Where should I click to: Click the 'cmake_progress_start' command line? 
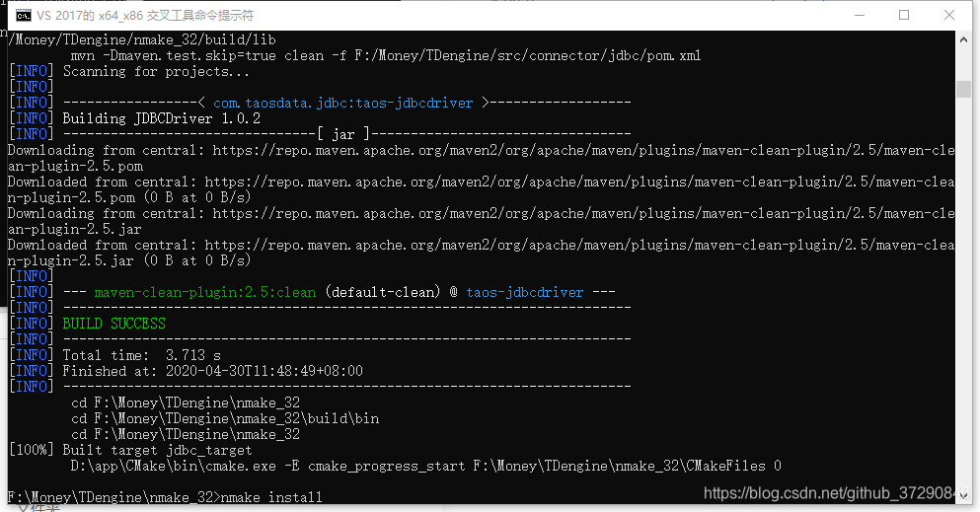click(425, 466)
